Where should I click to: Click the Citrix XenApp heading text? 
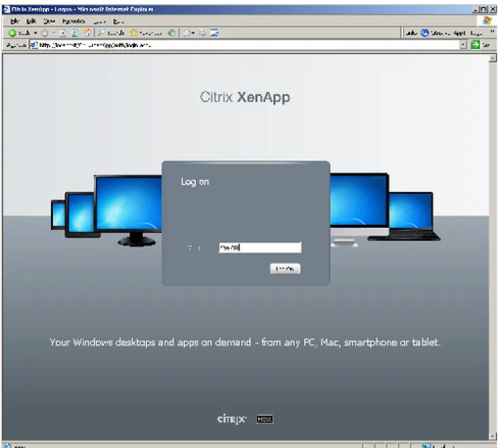245,97
